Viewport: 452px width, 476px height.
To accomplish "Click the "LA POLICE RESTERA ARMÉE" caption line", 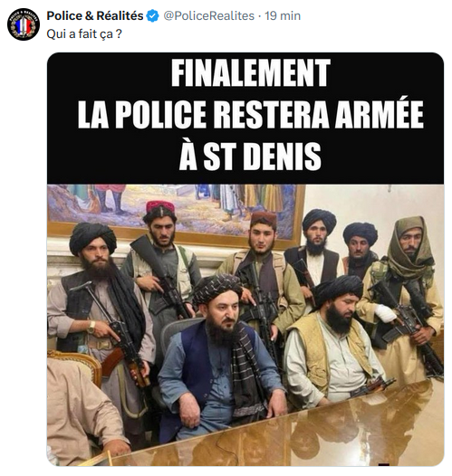I will (x=251, y=115).
